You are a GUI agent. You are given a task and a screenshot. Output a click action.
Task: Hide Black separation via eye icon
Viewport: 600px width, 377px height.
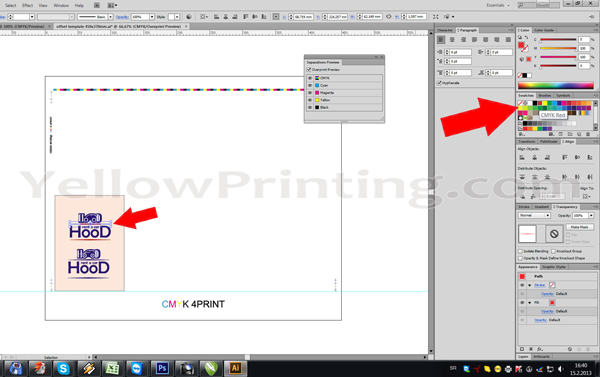pos(310,107)
